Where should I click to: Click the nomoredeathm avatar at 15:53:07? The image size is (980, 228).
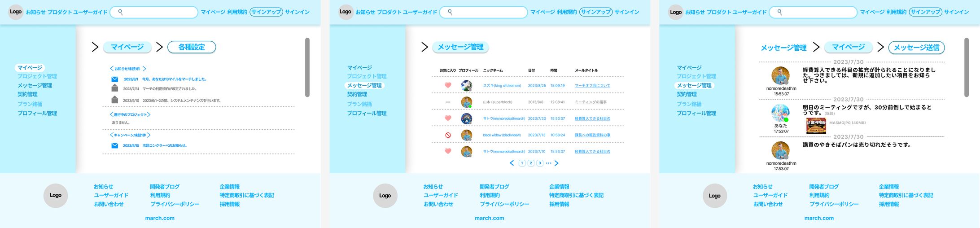coord(780,76)
